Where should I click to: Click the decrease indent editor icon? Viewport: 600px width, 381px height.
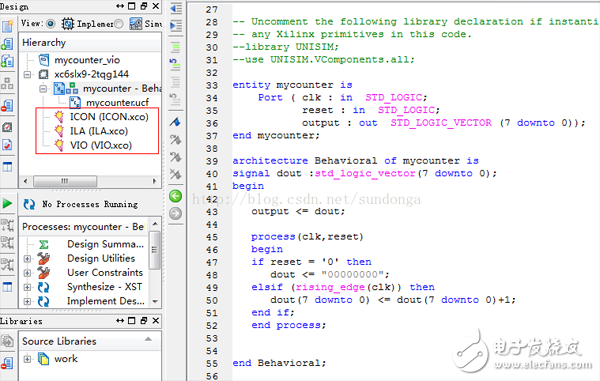(x=176, y=8)
